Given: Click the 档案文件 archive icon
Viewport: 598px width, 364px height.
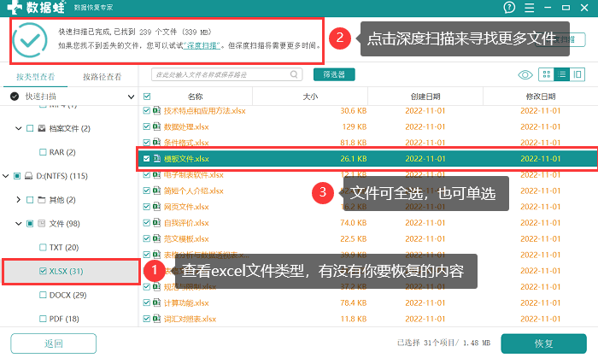Looking at the screenshot, I should pyautogui.click(x=42, y=128).
